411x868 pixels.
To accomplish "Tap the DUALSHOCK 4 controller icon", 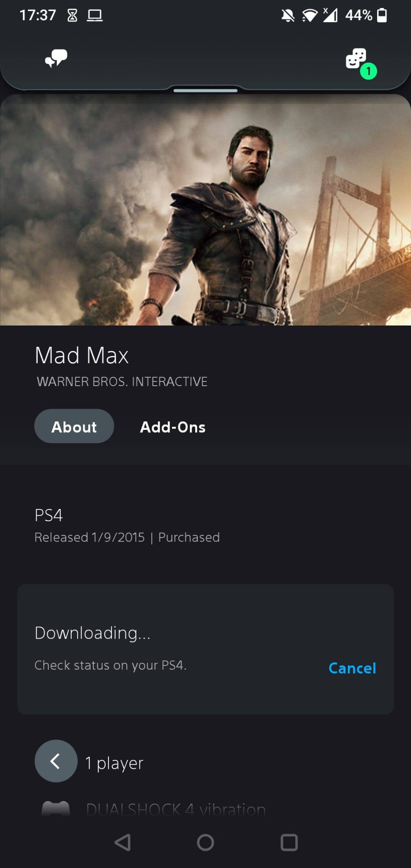I will point(56,809).
